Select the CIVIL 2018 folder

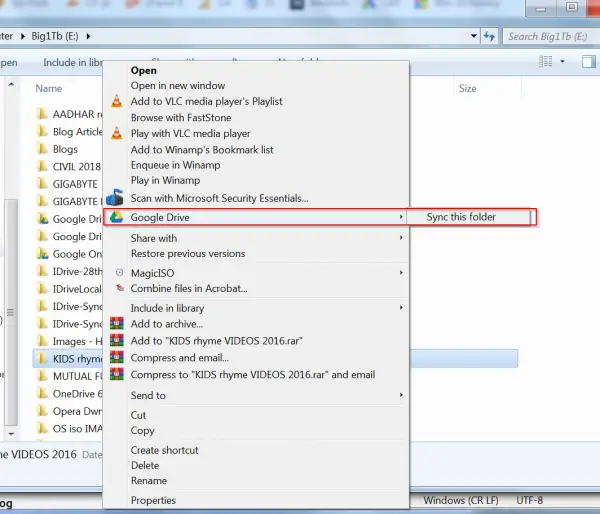pyautogui.click(x=77, y=166)
